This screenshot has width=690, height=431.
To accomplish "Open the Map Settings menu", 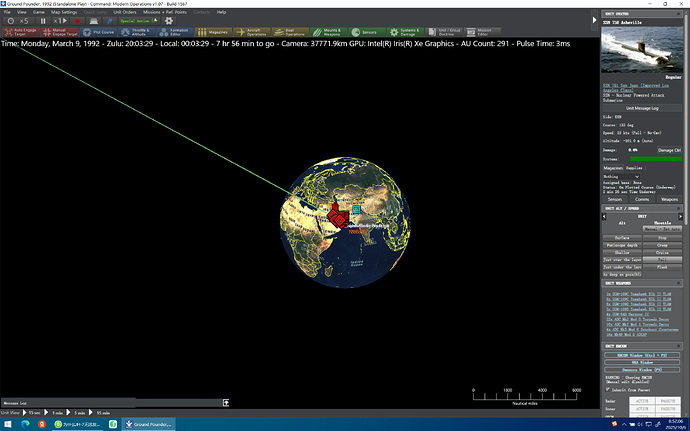I will click(x=63, y=11).
